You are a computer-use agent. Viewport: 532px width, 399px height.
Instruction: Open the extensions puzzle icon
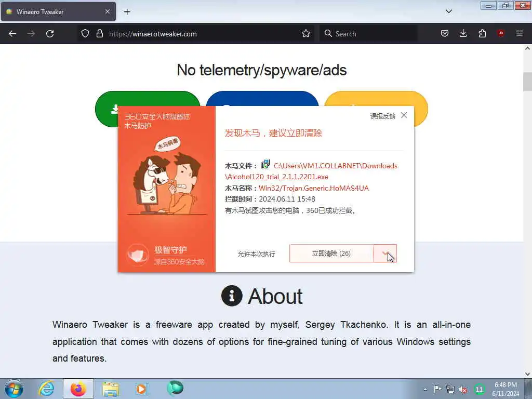tap(482, 34)
